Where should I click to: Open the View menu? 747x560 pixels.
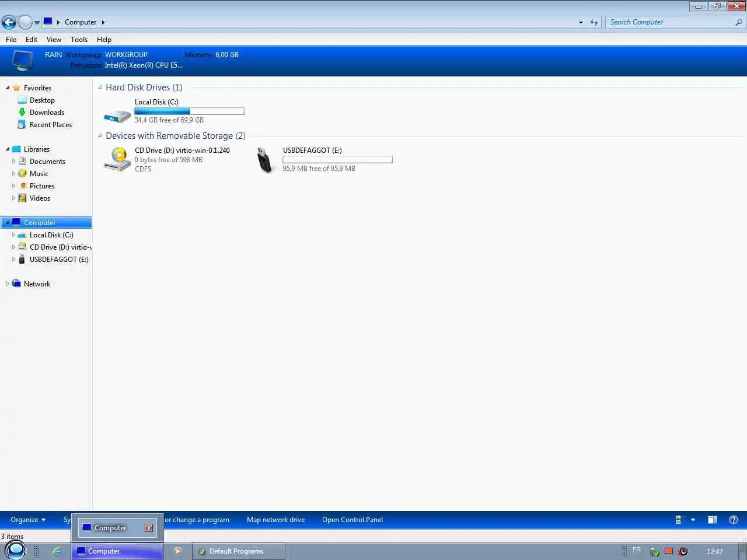[x=54, y=40]
